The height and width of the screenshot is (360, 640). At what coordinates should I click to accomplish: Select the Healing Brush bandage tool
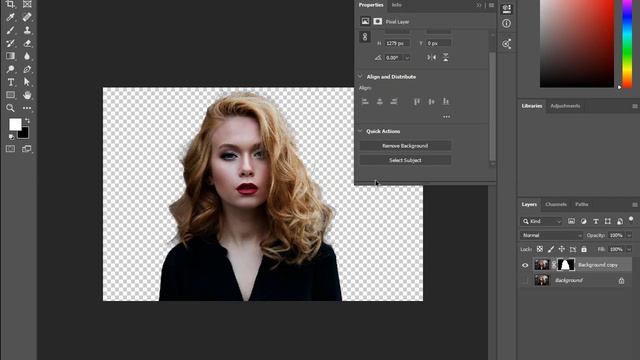pos(27,17)
